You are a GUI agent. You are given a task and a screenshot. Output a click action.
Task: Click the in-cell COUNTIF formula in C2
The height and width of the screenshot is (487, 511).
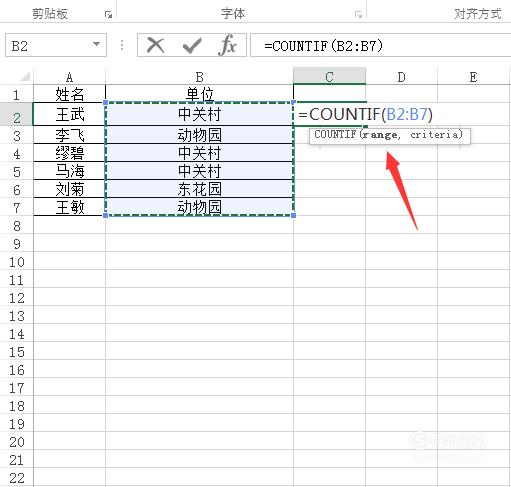(x=365, y=114)
